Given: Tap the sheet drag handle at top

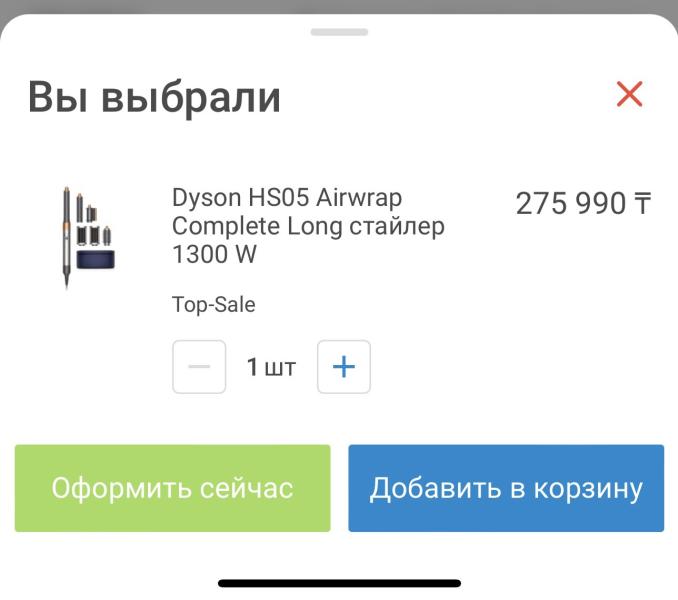Looking at the screenshot, I should (x=339, y=32).
